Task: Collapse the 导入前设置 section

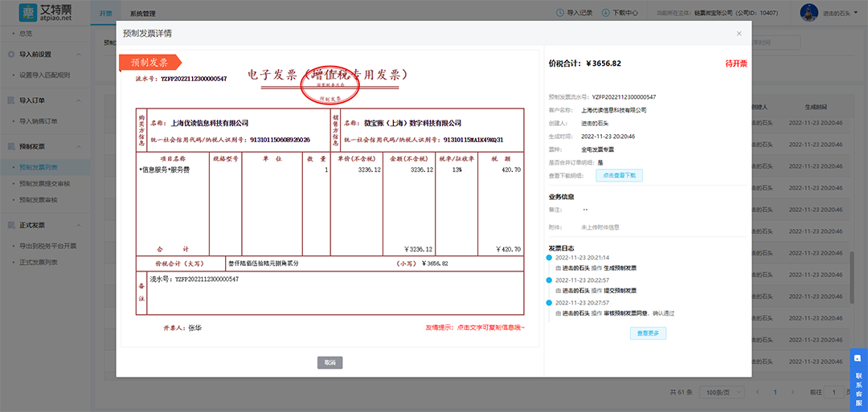Action: [78, 54]
